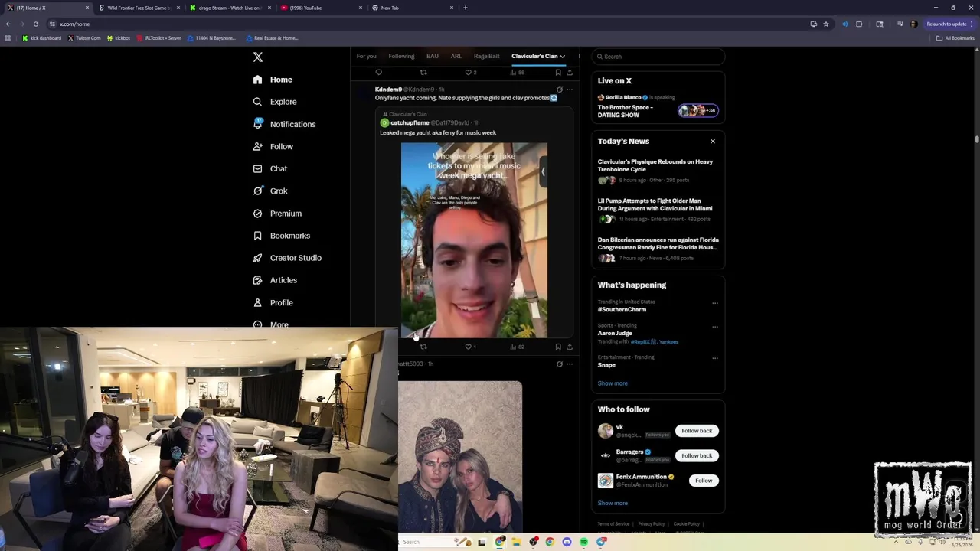Follow back the vk account

click(697, 431)
